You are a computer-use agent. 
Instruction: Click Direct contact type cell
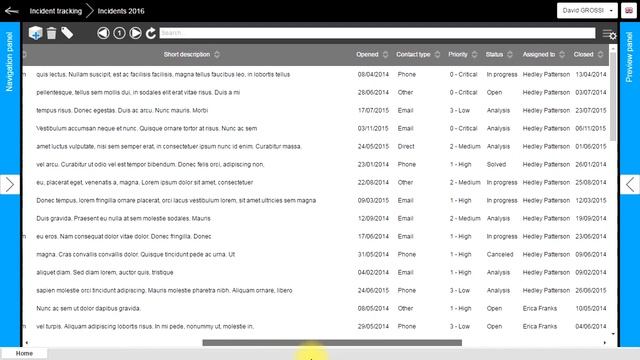[x=406, y=146]
